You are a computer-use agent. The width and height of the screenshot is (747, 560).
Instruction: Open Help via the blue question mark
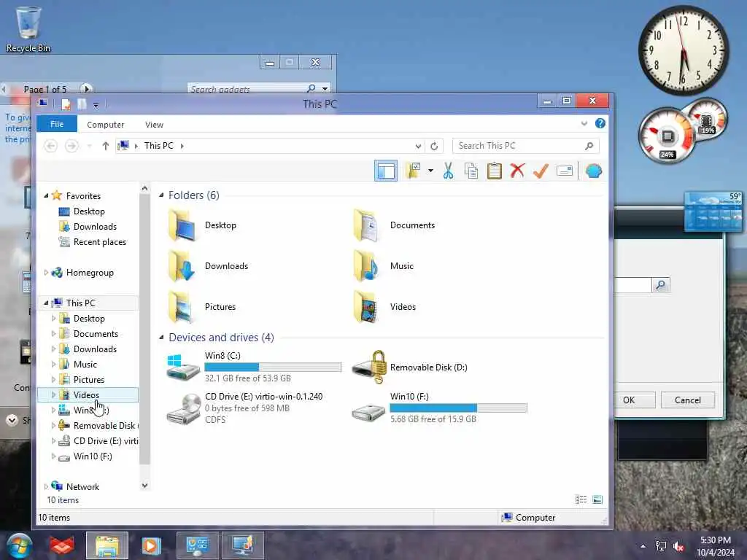point(600,124)
